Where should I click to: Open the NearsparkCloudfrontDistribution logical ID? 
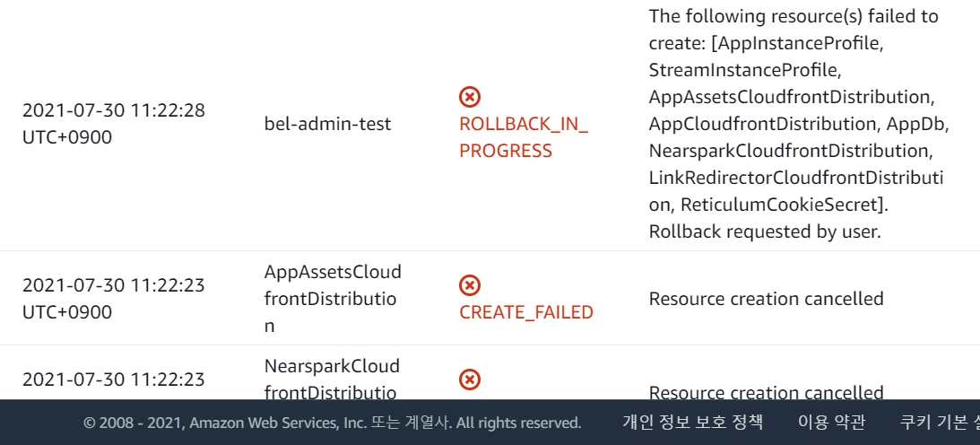(x=332, y=379)
